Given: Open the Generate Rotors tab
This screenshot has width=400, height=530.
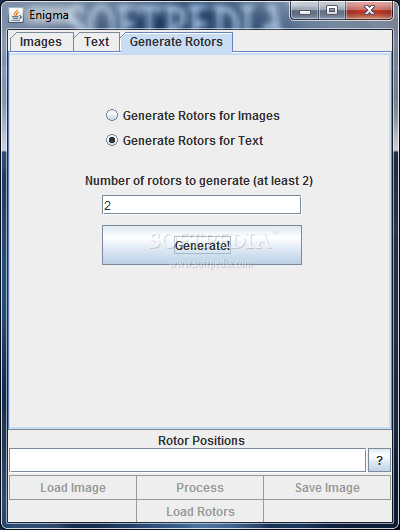Looking at the screenshot, I should click(176, 42).
